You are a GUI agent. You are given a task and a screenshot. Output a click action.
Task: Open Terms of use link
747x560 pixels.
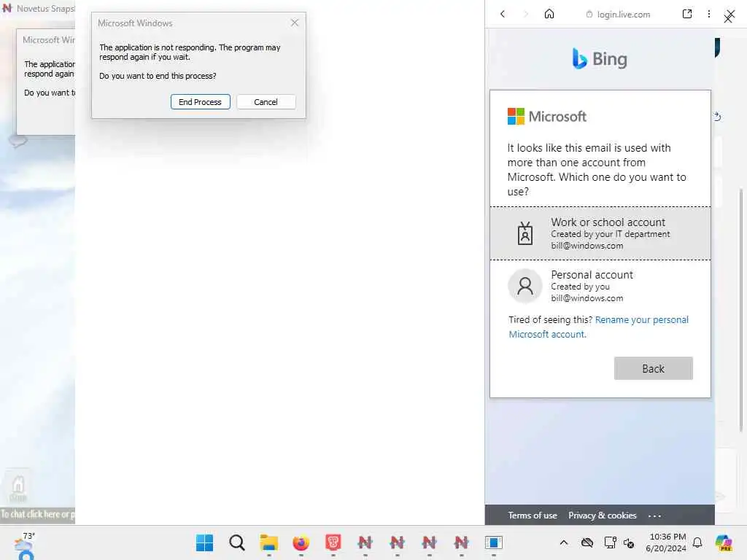click(532, 516)
